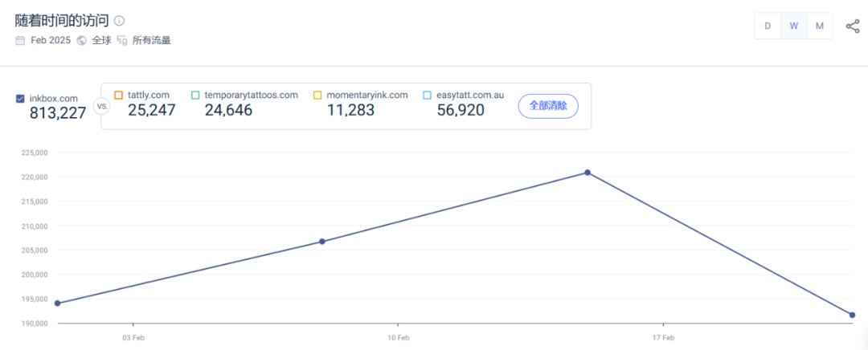
Task: Check the momentaryink.com checkbox
Action: click(317, 96)
